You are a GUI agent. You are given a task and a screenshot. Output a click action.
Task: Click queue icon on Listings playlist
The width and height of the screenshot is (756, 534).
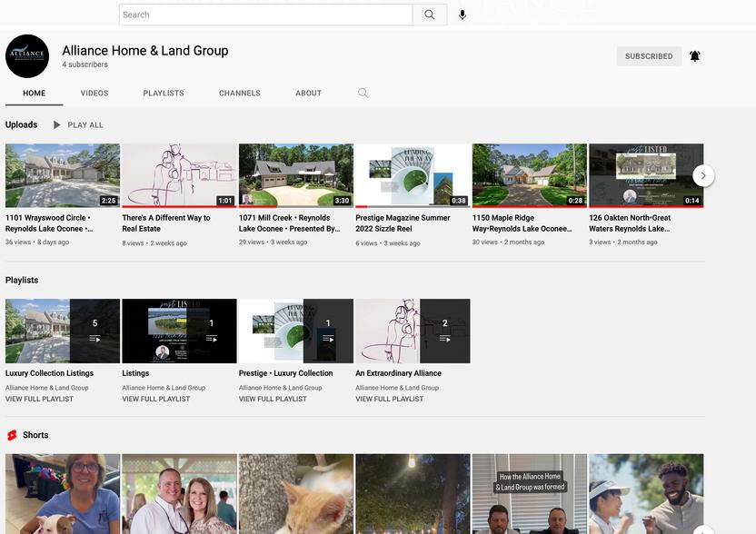pos(211,339)
